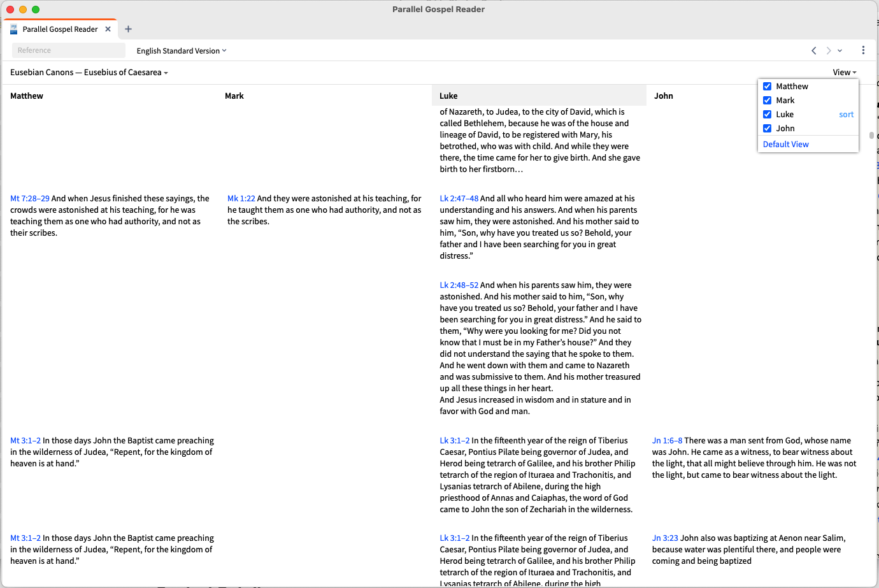The height and width of the screenshot is (588, 879).
Task: Open Lk 3:1–2 link beside Jn 1:6–8
Action: [x=455, y=441]
